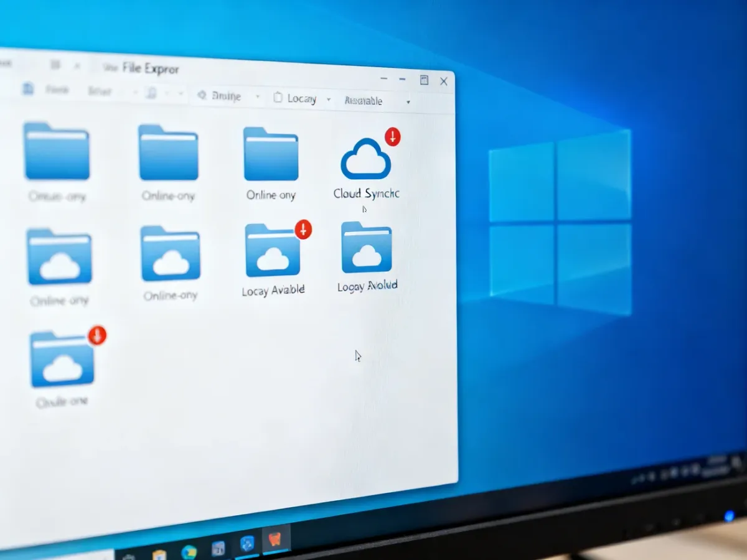Click the red sync badge on Cloud Synchc
The image size is (747, 560).
[x=392, y=136]
